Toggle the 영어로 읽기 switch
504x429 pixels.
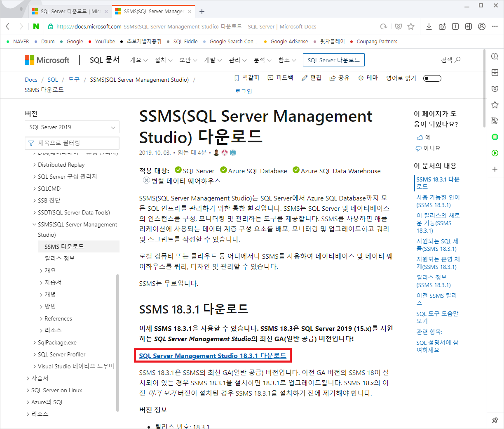coord(432,78)
